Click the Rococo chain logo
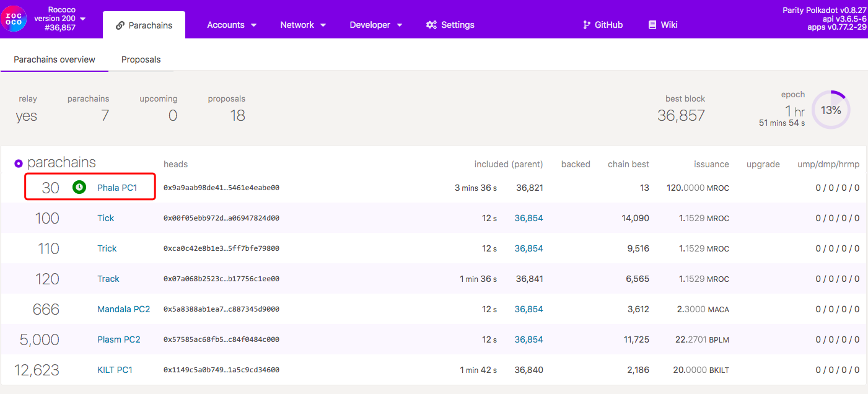Screen dimensions: 868x394 pos(14,19)
